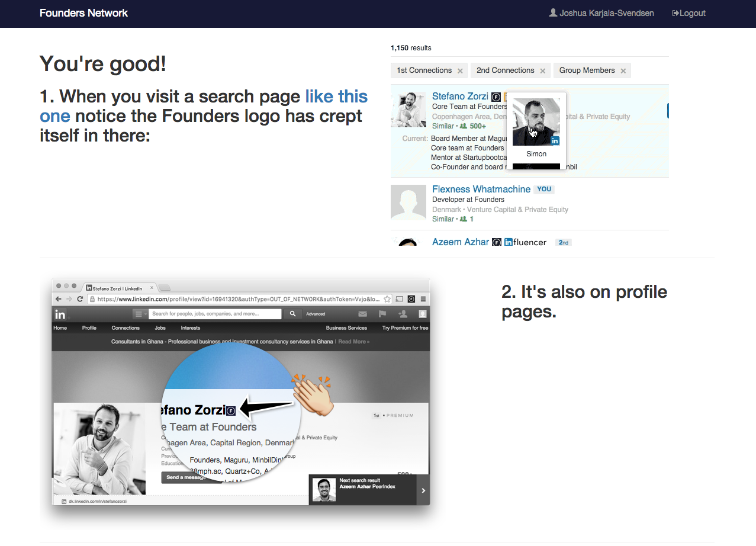
Task: Select the 'Stefano Zorzi | LinkedIn' browser tab
Action: pyautogui.click(x=119, y=288)
